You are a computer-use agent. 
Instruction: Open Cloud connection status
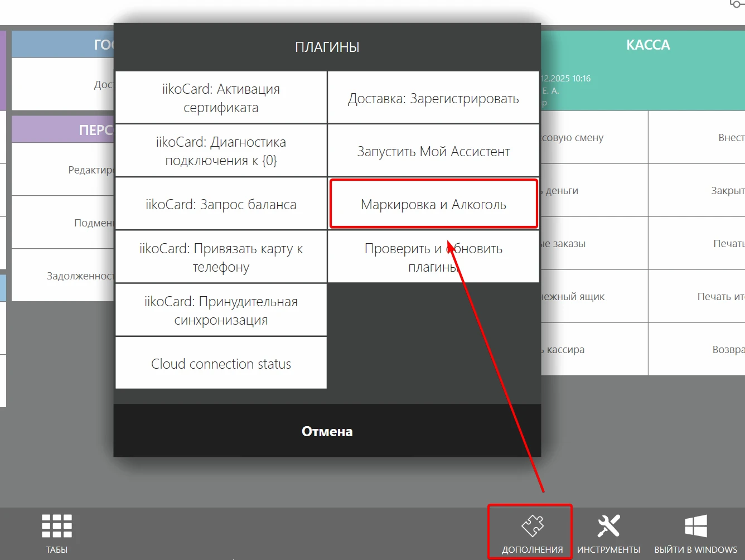pyautogui.click(x=221, y=363)
